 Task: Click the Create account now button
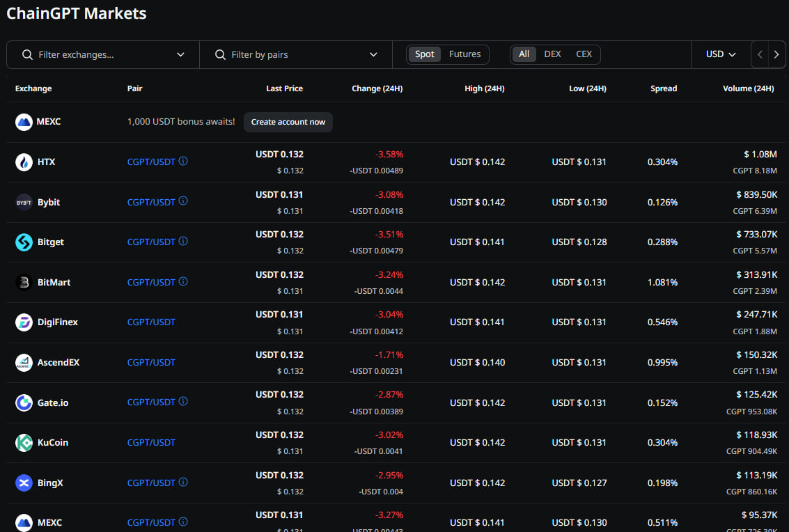pyautogui.click(x=288, y=122)
